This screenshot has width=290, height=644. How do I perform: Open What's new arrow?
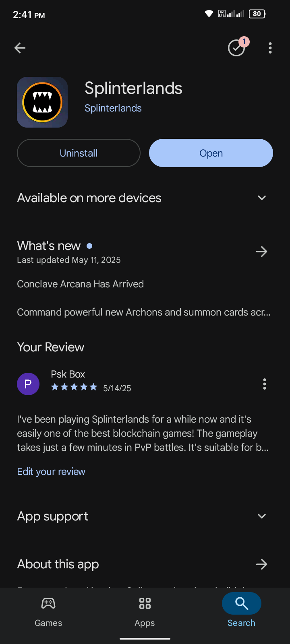click(x=262, y=252)
